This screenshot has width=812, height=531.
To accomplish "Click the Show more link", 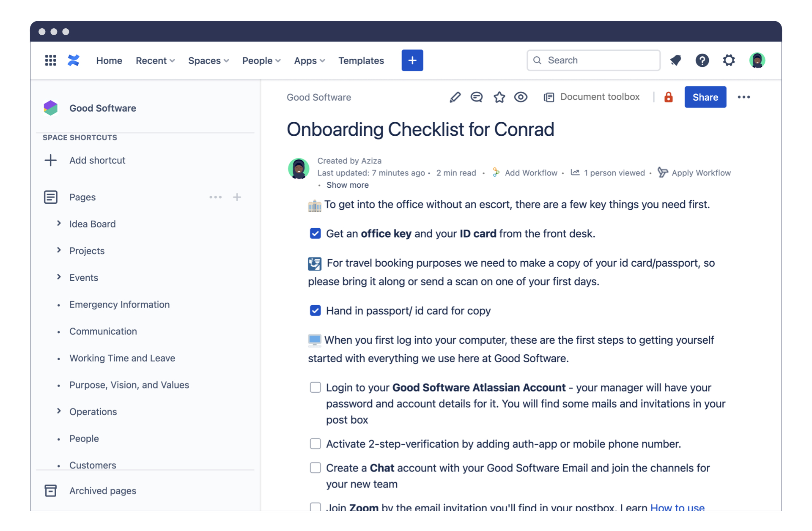I will (347, 185).
